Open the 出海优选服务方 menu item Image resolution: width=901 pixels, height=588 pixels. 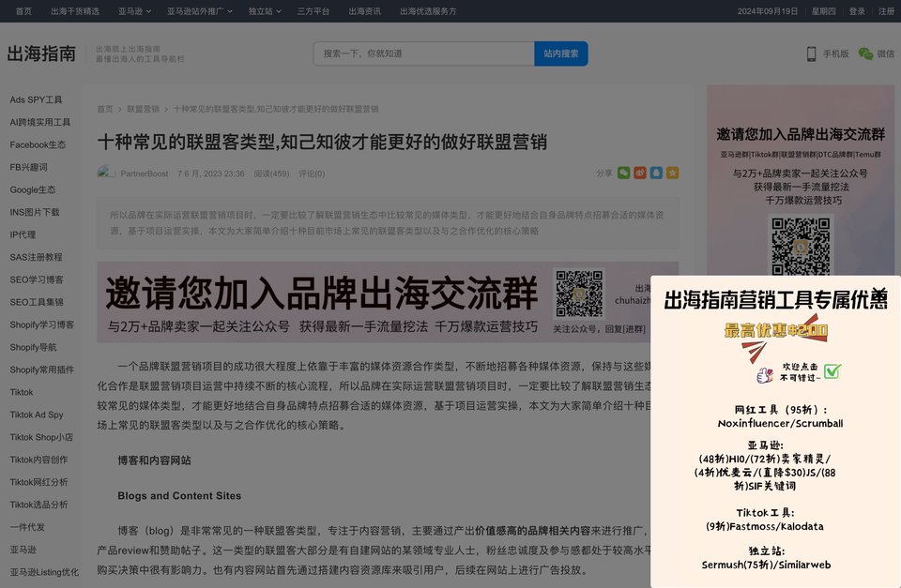point(428,11)
